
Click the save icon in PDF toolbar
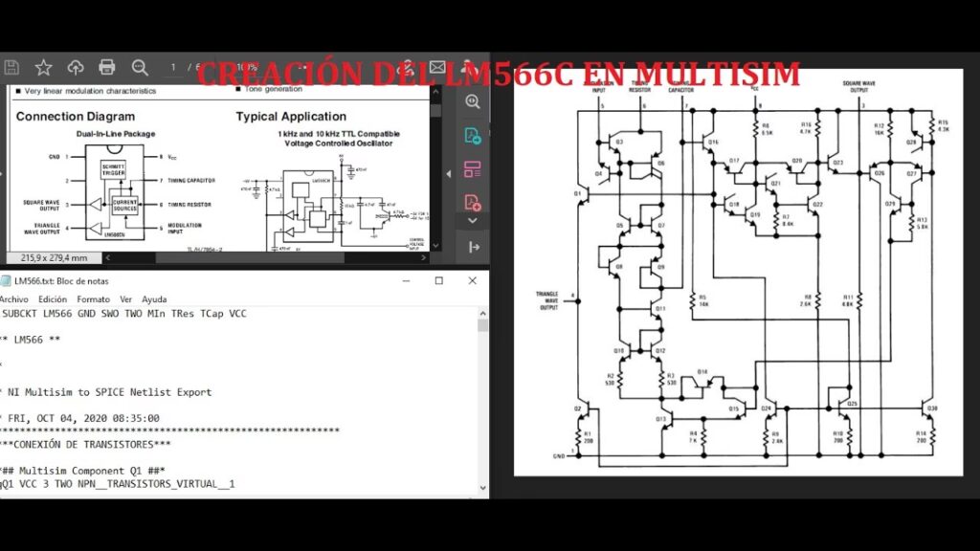[11, 67]
